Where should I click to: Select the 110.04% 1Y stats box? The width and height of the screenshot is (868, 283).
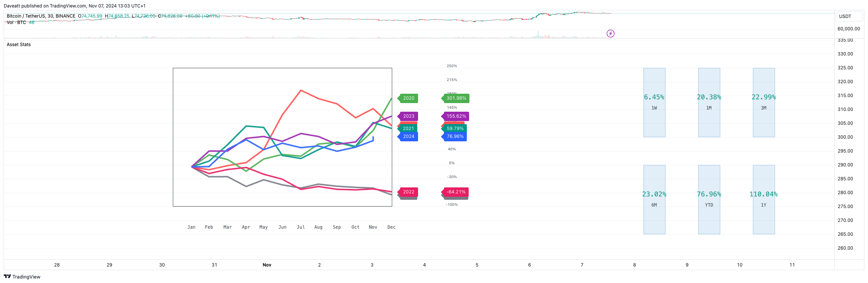764,199
